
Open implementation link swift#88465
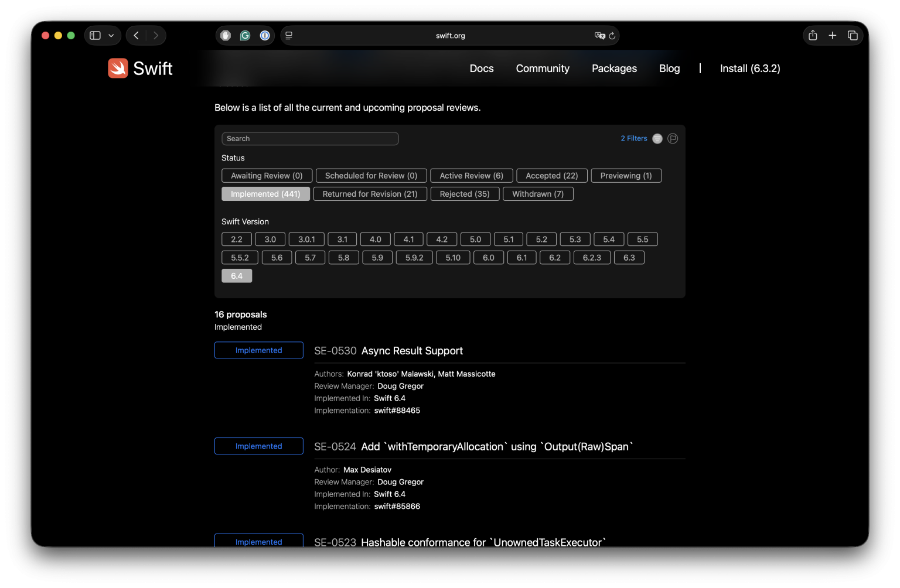(397, 411)
